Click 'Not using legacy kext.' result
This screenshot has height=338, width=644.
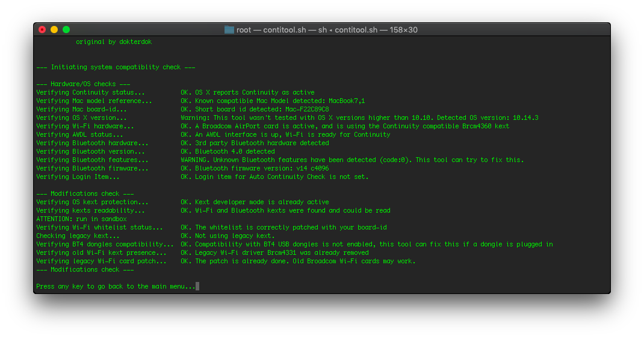[x=235, y=236]
